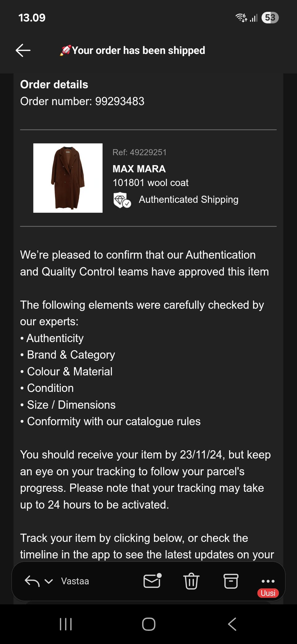Archive the email using the box icon
297x644 pixels.
pyautogui.click(x=231, y=581)
